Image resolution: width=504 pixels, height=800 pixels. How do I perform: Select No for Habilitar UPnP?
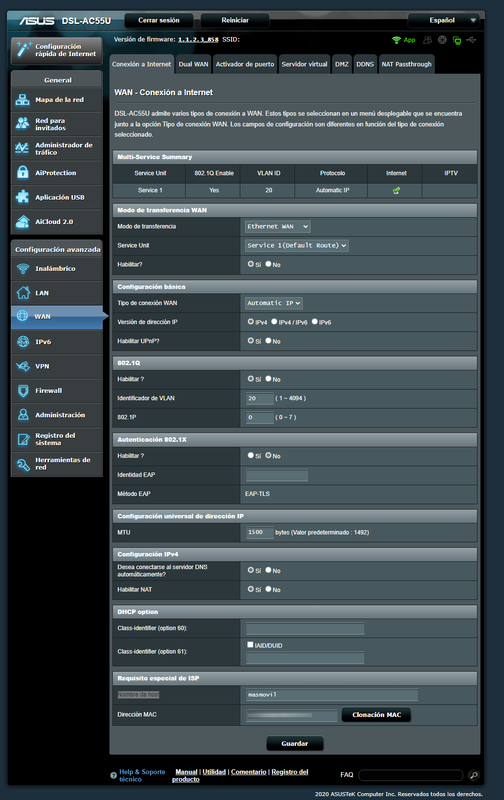point(268,340)
